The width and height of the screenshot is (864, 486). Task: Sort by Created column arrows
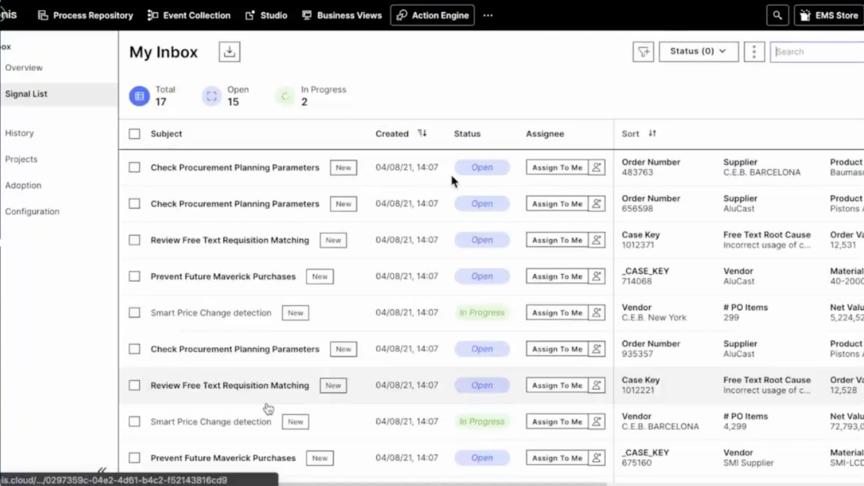click(422, 133)
